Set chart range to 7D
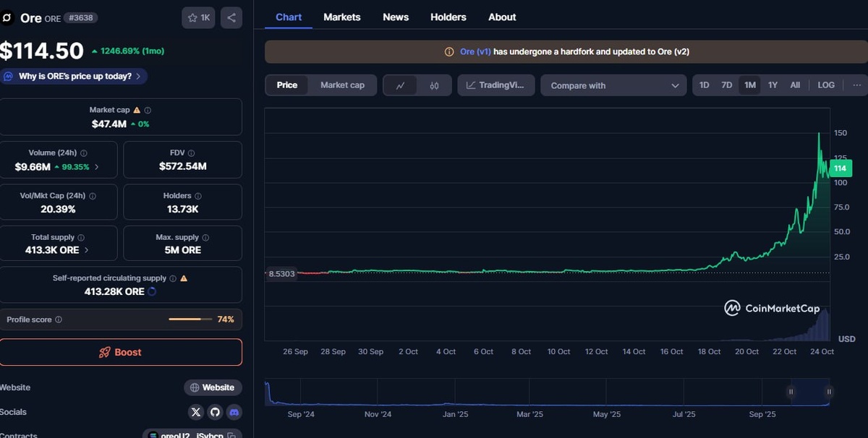This screenshot has height=438, width=868. [727, 85]
